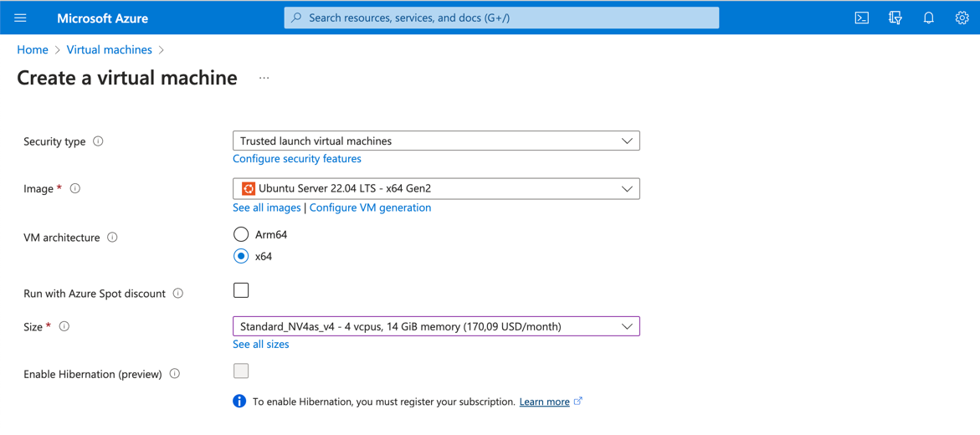Open See all images link

coord(267,207)
